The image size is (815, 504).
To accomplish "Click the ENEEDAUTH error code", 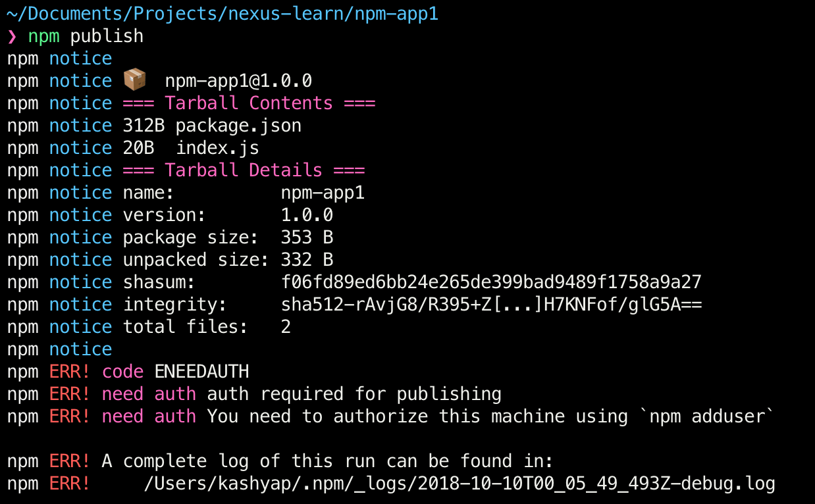I will pyautogui.click(x=201, y=372).
